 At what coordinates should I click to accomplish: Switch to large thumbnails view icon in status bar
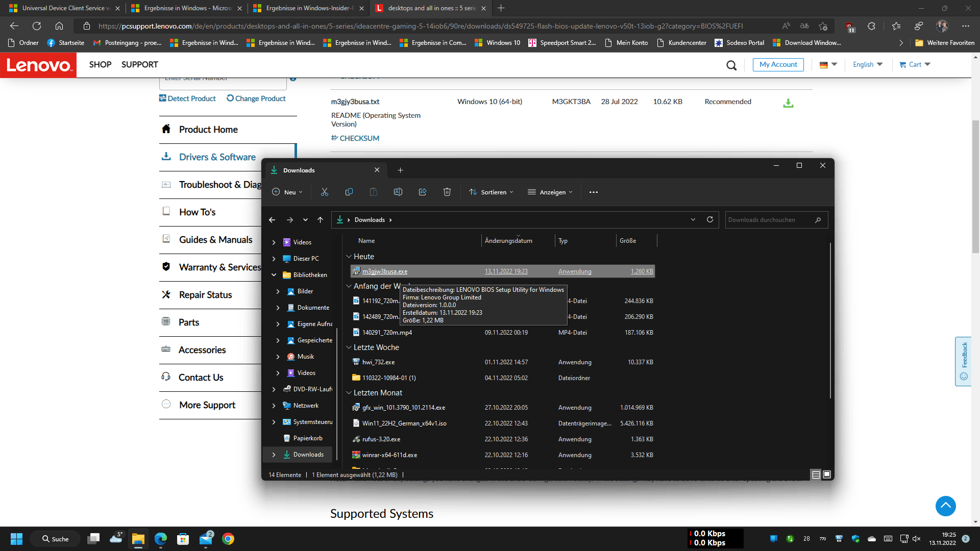827,474
